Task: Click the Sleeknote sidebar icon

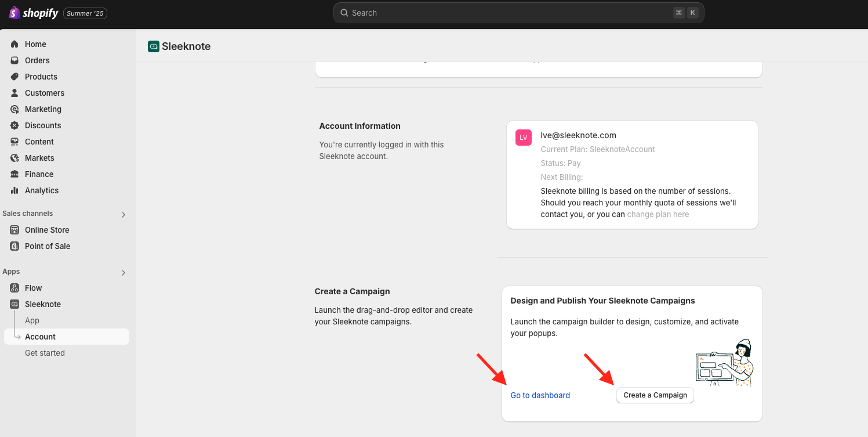Action: [14, 304]
